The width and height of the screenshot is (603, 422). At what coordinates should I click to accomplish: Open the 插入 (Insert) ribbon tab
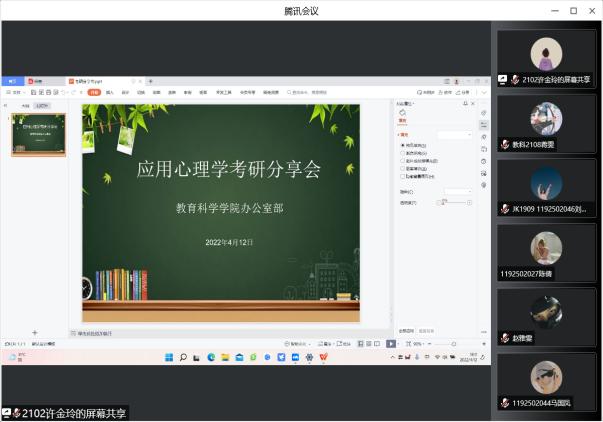(x=109, y=92)
